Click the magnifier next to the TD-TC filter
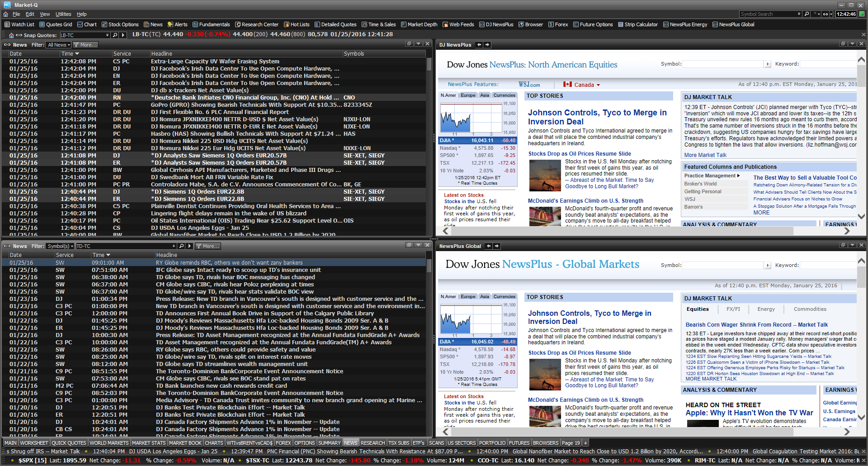The width and height of the screenshot is (868, 466). [x=181, y=246]
